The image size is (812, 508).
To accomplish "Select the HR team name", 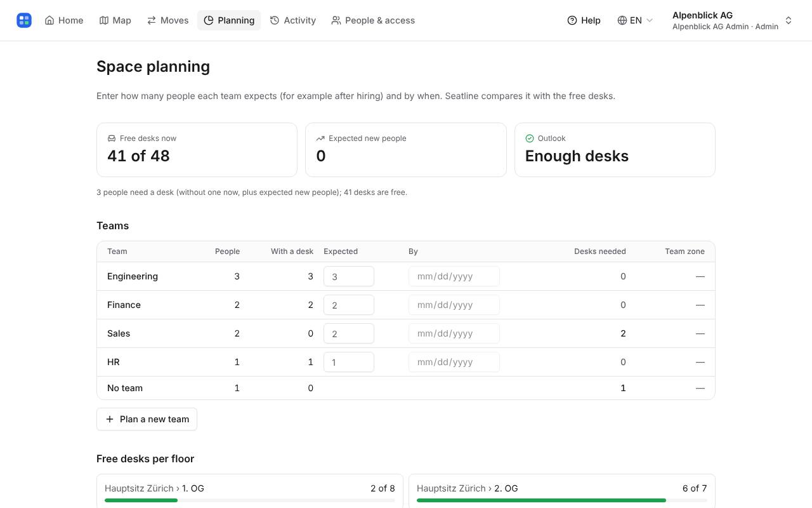I will coord(114,362).
